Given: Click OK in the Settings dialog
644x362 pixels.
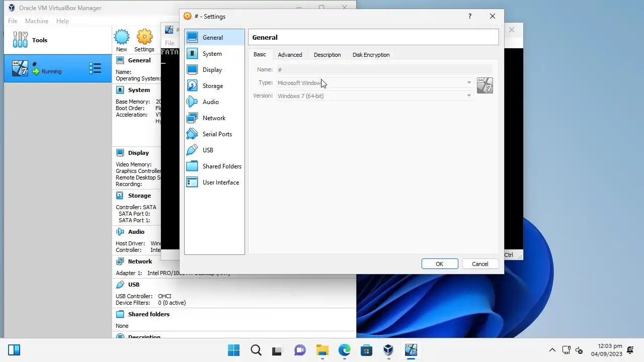Looking at the screenshot, I should click(x=440, y=264).
